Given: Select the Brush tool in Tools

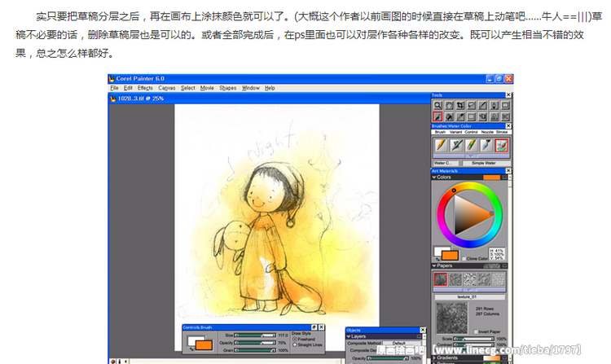Looking at the screenshot, I should tap(438, 116).
